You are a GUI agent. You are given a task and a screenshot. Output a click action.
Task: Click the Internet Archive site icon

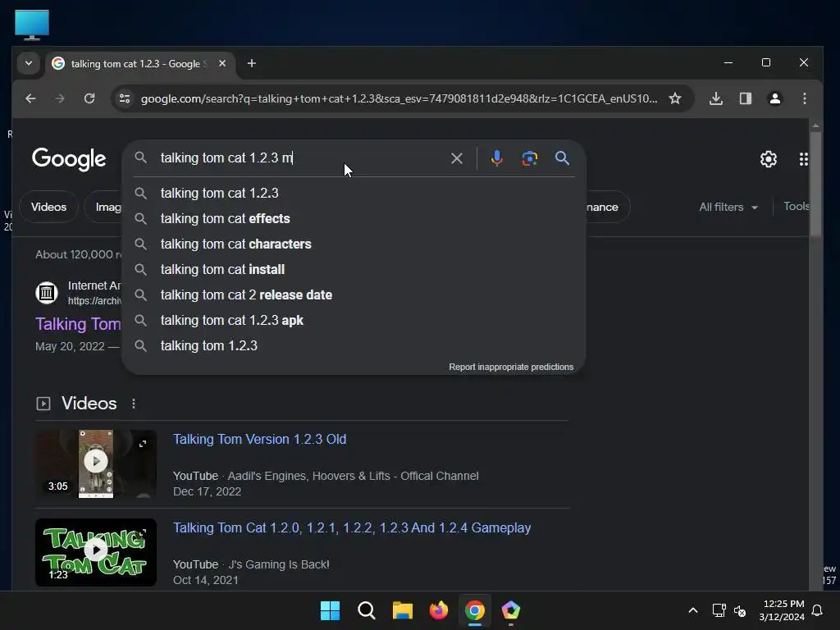click(x=47, y=293)
